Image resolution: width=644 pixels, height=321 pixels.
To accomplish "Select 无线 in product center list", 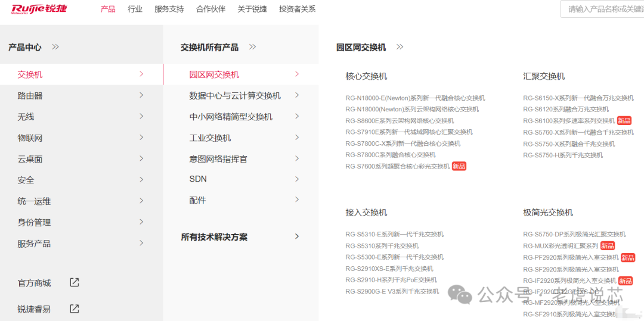I will tap(26, 117).
